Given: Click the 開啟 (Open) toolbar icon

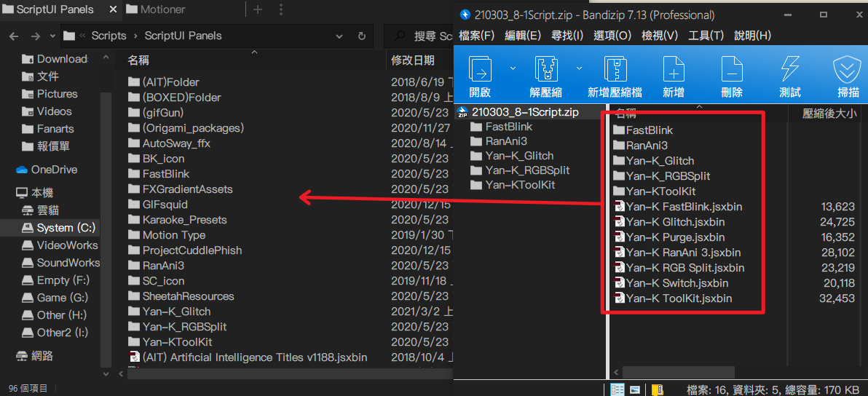Looking at the screenshot, I should [x=480, y=70].
